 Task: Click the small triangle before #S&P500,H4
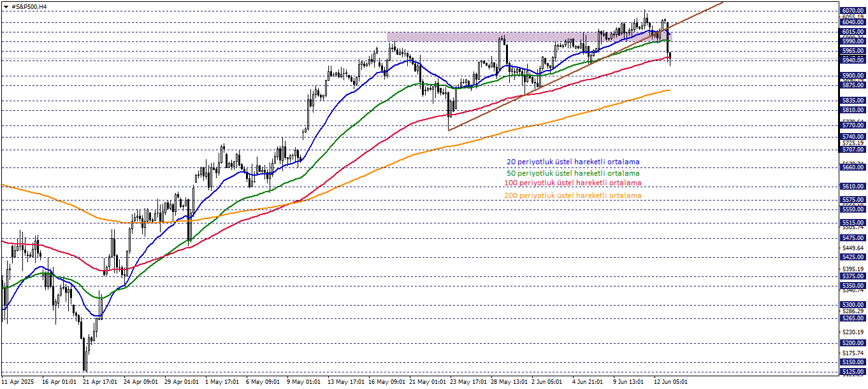pyautogui.click(x=6, y=6)
